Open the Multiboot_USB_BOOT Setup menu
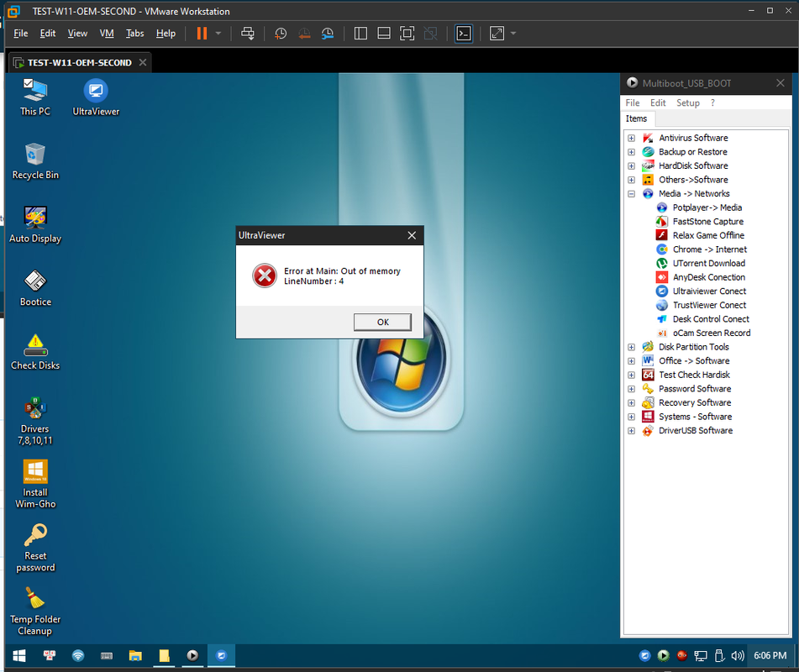Screen dimensions: 799x672 (x=688, y=103)
